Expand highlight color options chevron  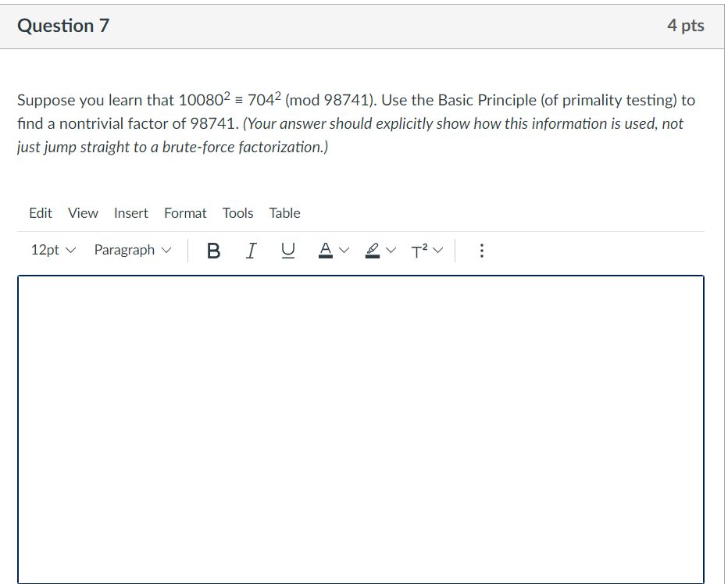(x=391, y=251)
